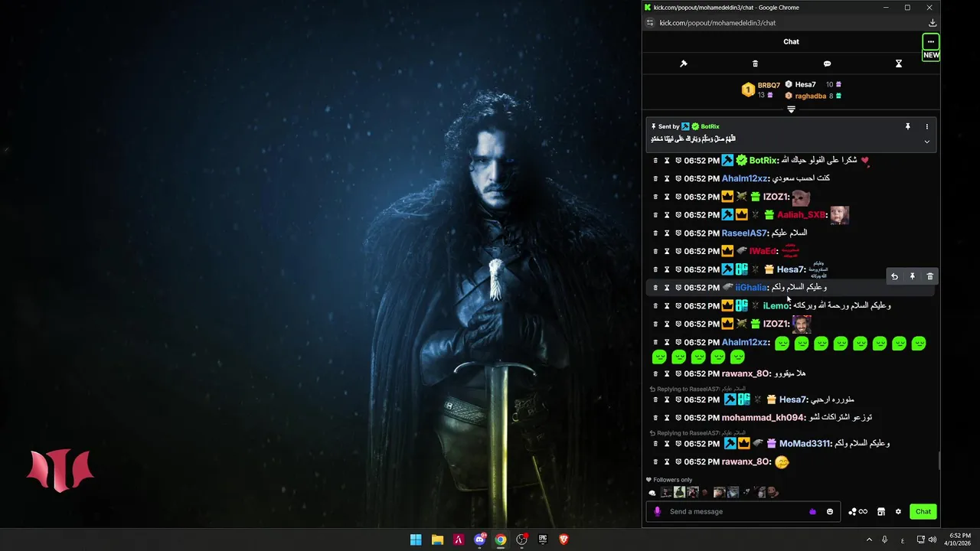980x551 pixels.
Task: Open the taskbar volume control
Action: pyautogui.click(x=932, y=540)
